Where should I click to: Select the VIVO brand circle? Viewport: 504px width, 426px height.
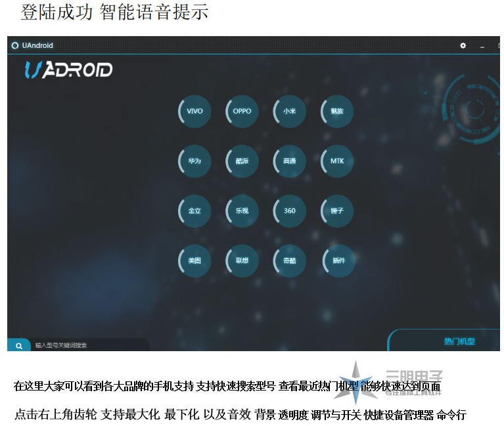click(x=195, y=111)
